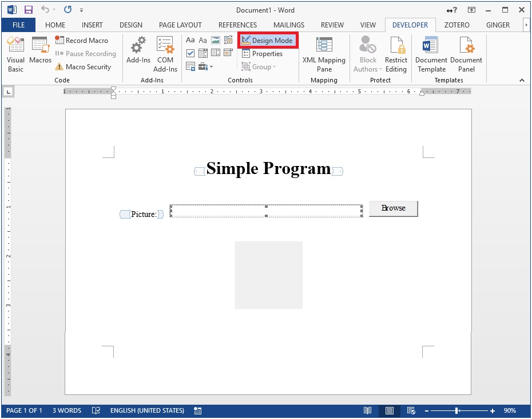Image resolution: width=532 pixels, height=419 pixels.
Task: Open the COM Add-Ins dialog
Action: (165, 54)
